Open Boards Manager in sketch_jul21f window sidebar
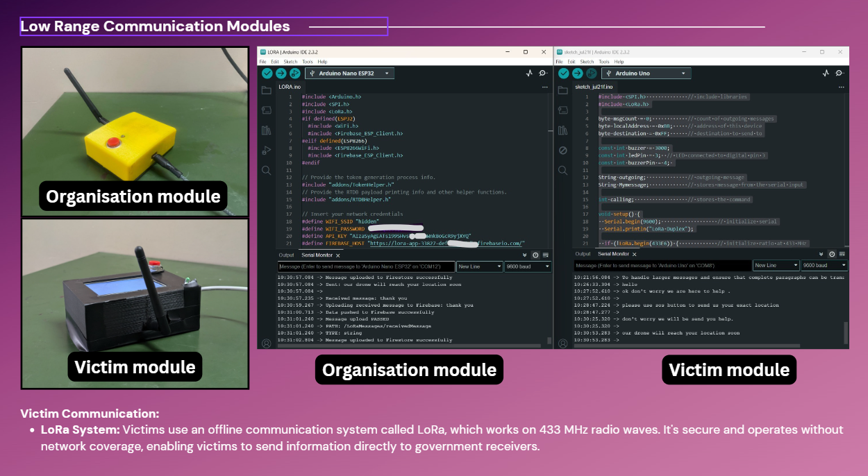The width and height of the screenshot is (868, 476). click(x=563, y=110)
